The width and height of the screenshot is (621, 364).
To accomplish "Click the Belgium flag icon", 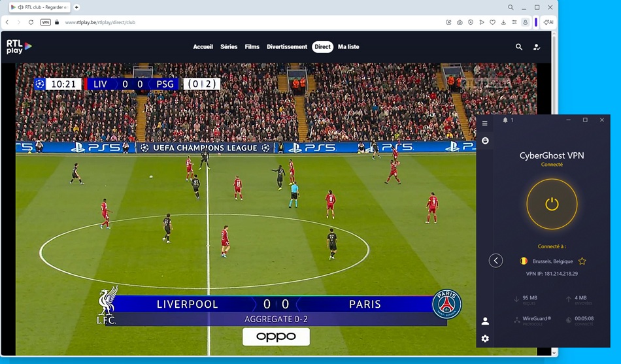I will [x=524, y=261].
